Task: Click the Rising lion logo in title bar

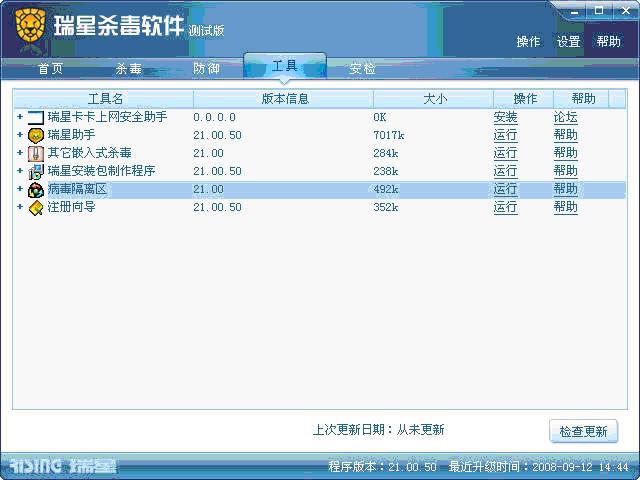Action: 30,25
